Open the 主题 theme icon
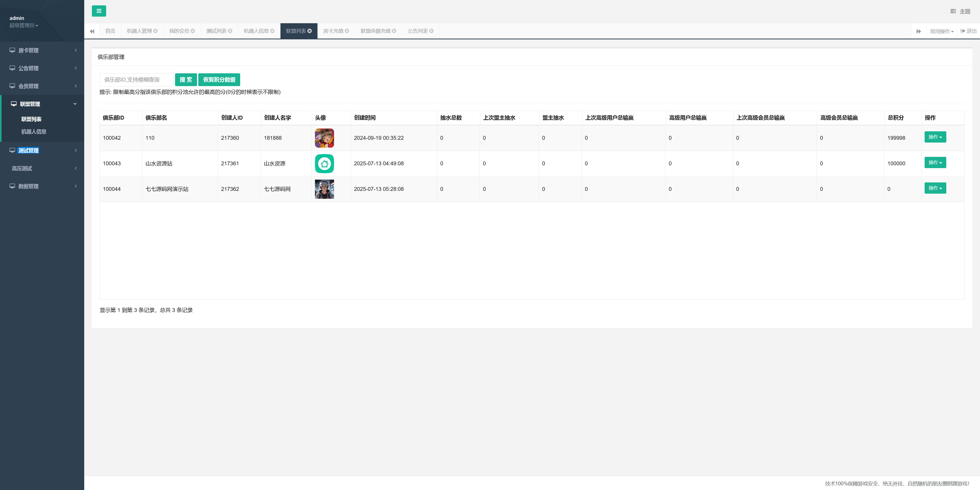 (953, 11)
